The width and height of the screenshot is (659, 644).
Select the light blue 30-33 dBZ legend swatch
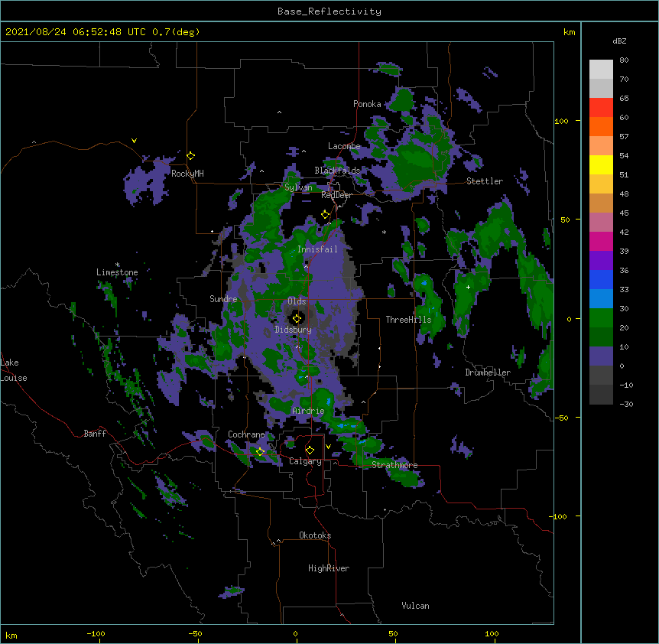click(x=601, y=299)
